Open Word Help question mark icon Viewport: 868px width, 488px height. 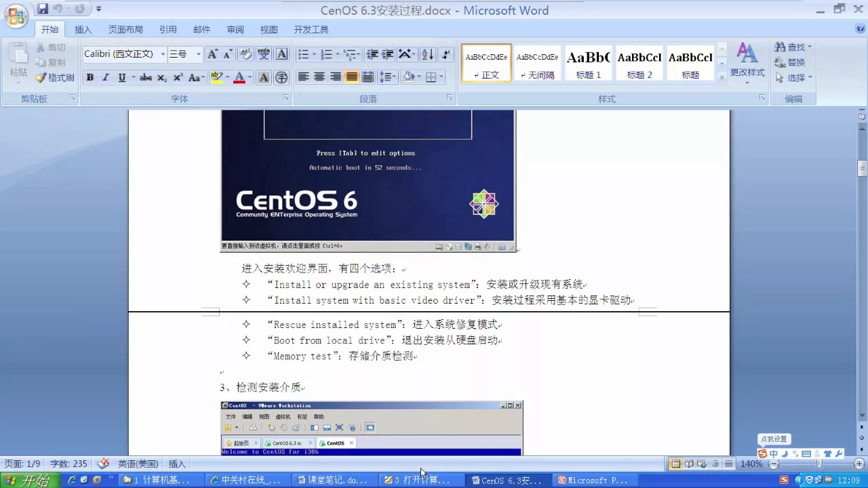click(x=861, y=29)
